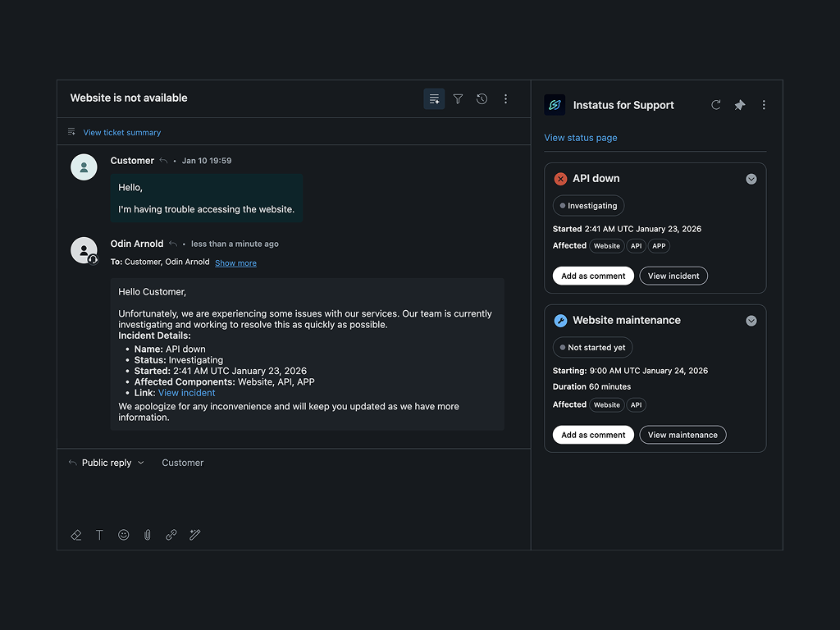The height and width of the screenshot is (630, 840).
Task: Open the View status page link
Action: pos(580,137)
